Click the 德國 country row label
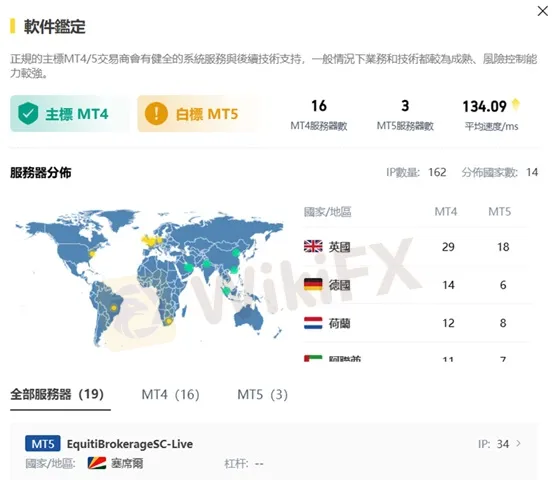Viewport: 553px width, 480px height. pos(339,285)
